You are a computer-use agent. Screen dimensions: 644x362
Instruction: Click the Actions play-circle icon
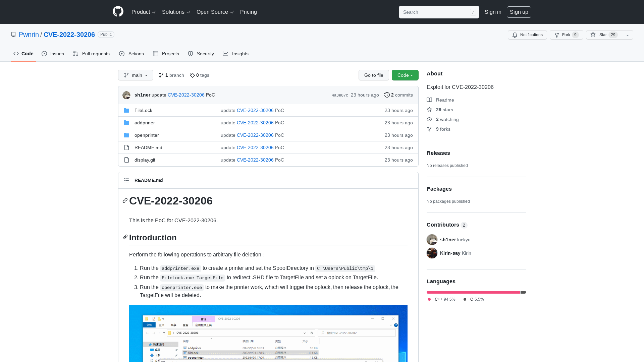pos(122,54)
